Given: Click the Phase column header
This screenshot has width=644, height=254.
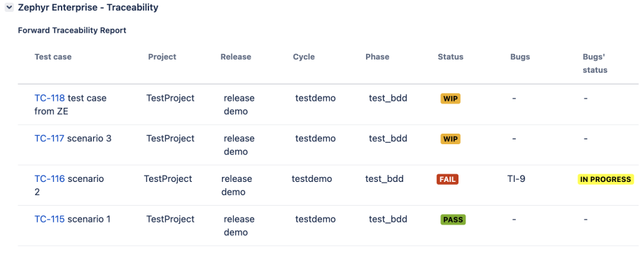Looking at the screenshot, I should coord(377,57).
